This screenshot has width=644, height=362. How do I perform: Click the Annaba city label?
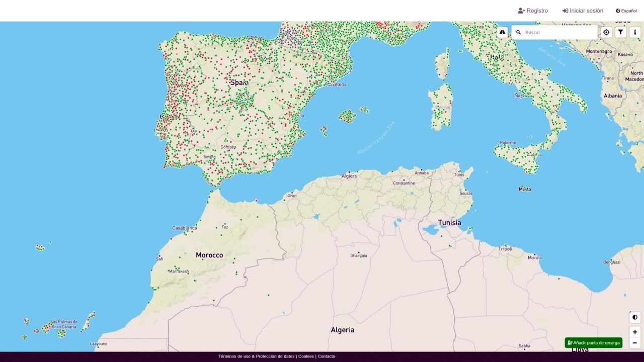[x=422, y=173]
